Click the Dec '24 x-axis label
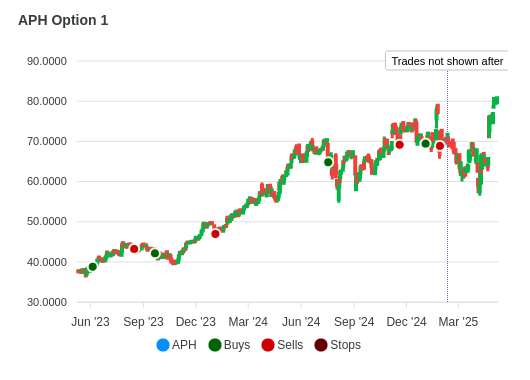The height and width of the screenshot is (380, 530). (x=406, y=322)
